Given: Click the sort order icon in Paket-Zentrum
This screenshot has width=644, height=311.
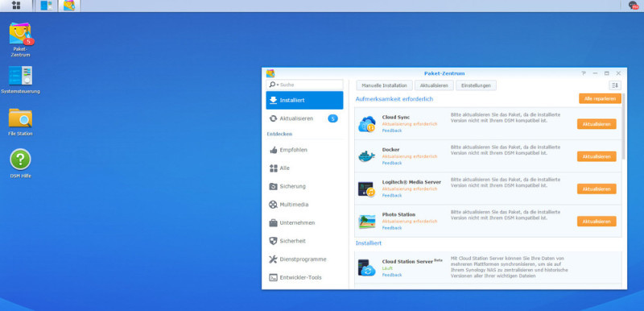Looking at the screenshot, I should pos(615,85).
